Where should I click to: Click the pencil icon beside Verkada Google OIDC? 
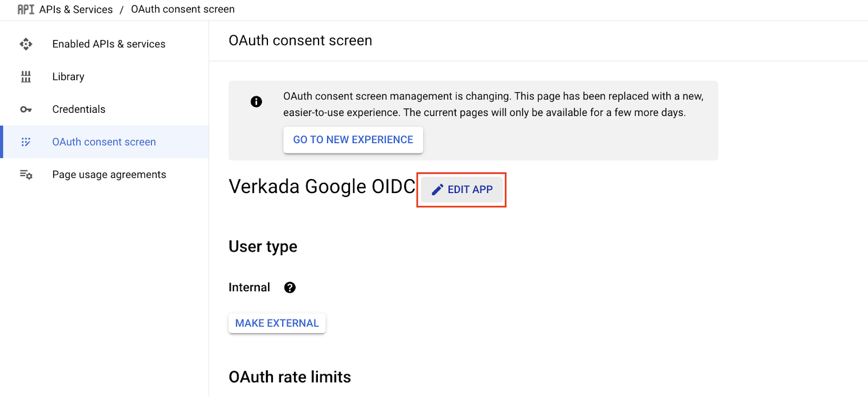[437, 190]
